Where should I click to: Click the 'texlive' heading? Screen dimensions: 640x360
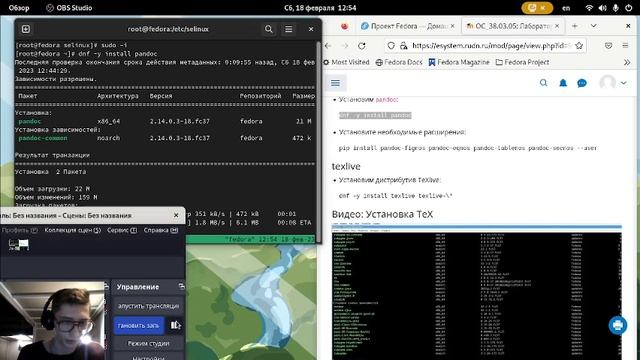(346, 167)
